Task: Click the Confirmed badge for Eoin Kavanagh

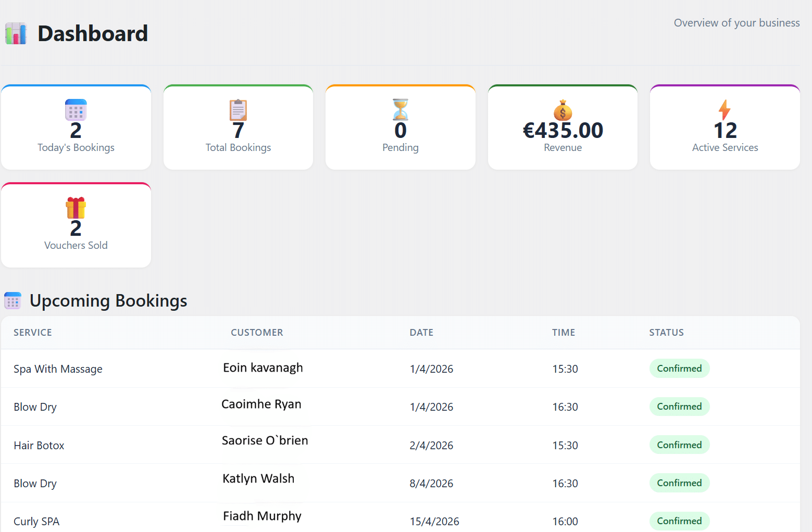Action: 679,368
